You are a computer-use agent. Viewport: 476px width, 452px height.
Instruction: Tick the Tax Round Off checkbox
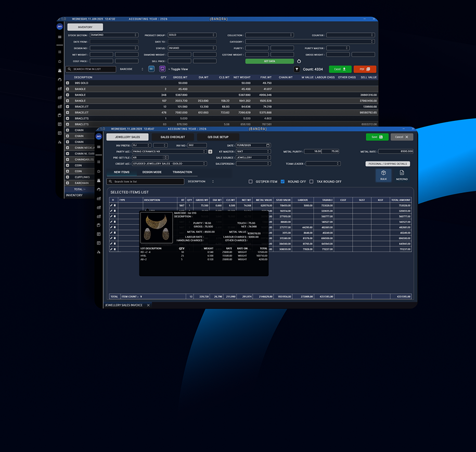click(x=311, y=181)
